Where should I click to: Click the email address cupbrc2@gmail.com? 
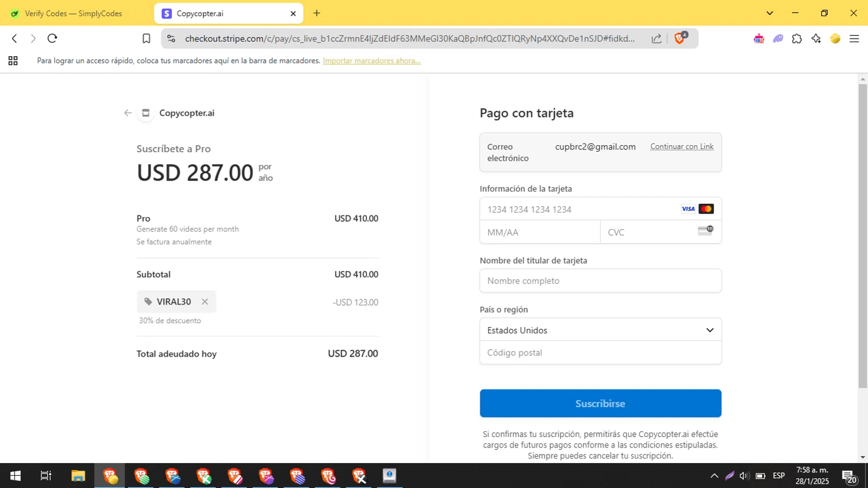pos(595,146)
